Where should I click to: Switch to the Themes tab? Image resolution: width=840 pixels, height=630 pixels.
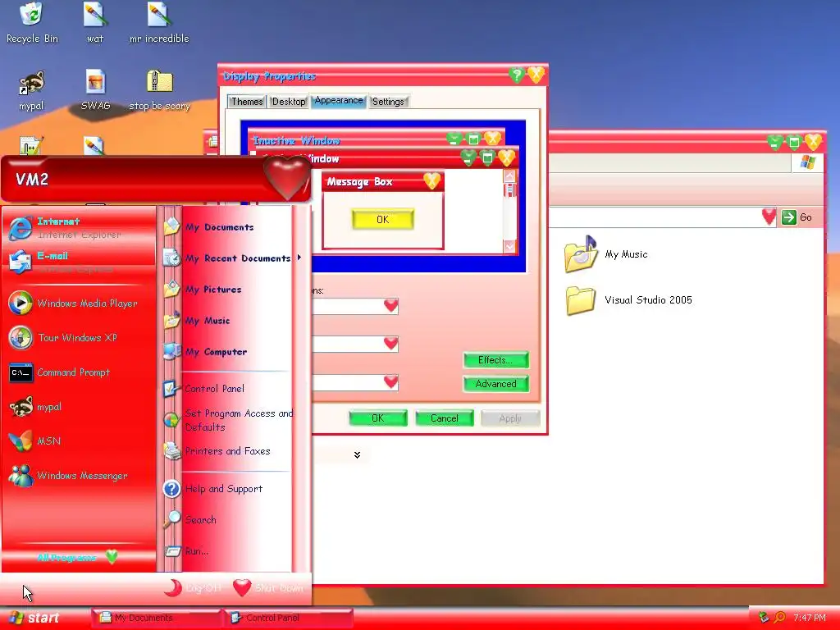(x=247, y=101)
